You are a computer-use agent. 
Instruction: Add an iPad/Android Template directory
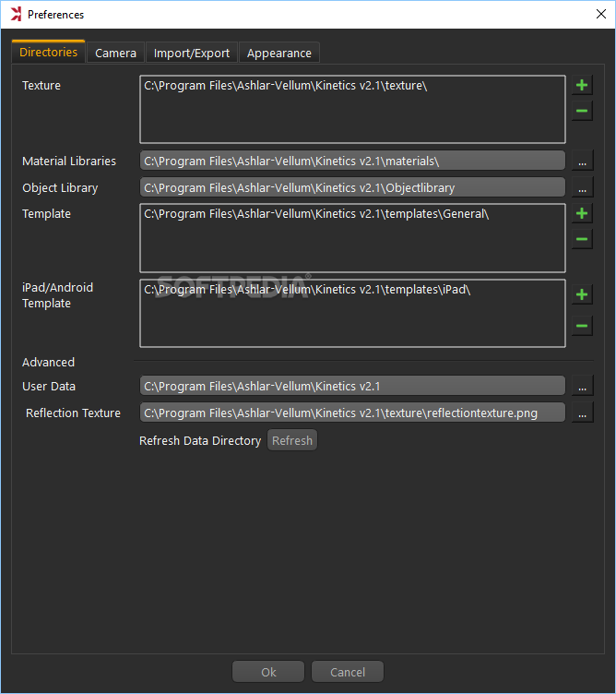coord(582,294)
